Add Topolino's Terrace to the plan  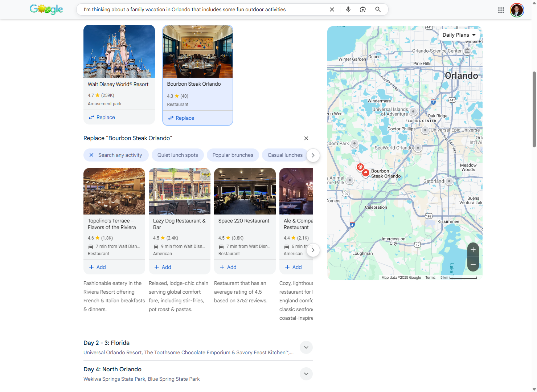pyautogui.click(x=97, y=267)
